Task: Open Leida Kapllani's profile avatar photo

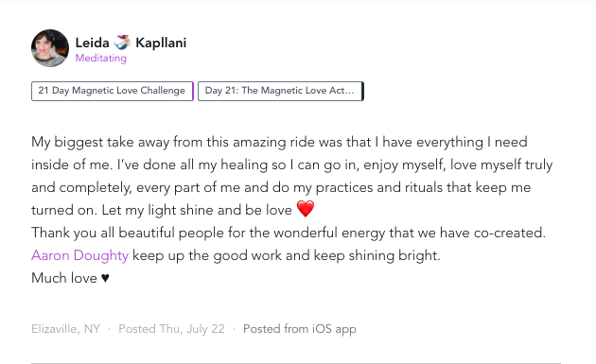Action: tap(50, 48)
